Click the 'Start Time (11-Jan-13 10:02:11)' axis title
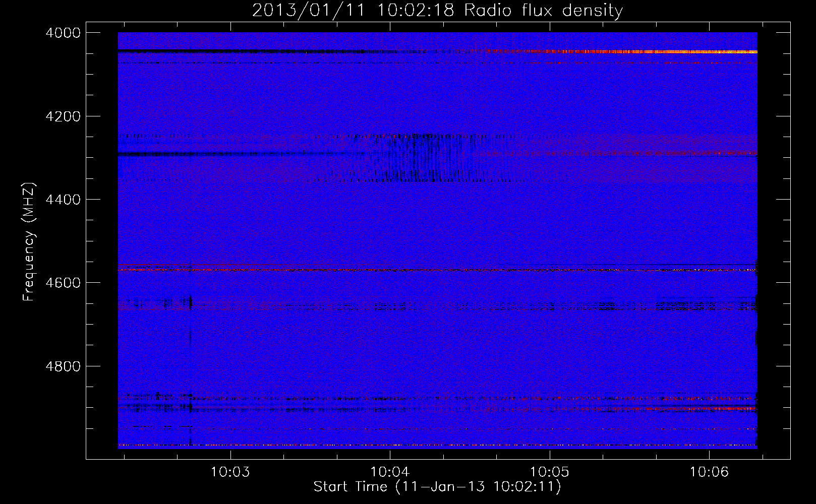816x504 pixels. pos(437,487)
